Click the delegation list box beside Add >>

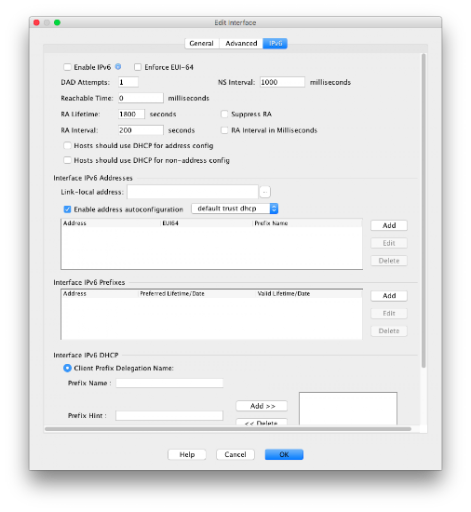pos(348,409)
